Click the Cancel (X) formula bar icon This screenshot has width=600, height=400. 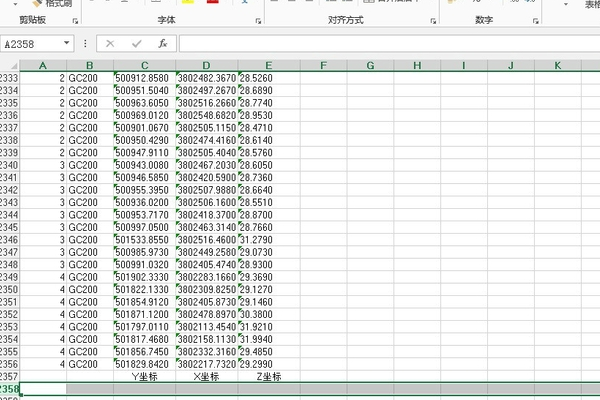110,44
